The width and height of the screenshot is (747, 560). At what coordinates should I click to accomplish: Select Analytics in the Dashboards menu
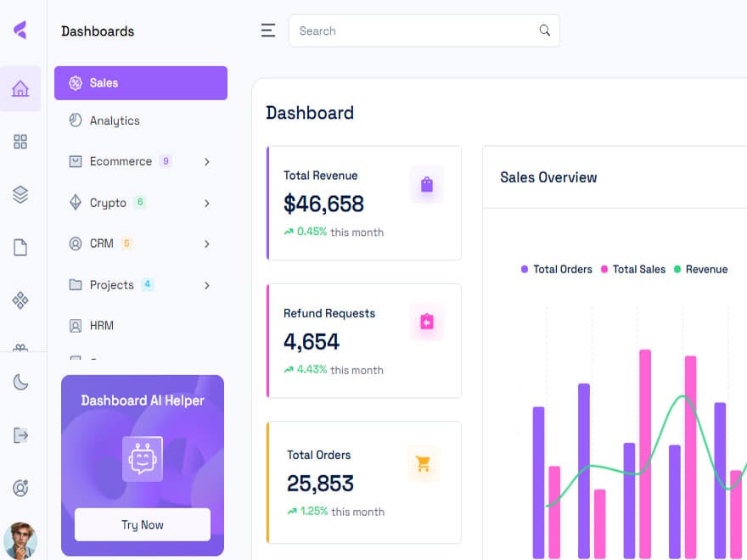click(115, 120)
